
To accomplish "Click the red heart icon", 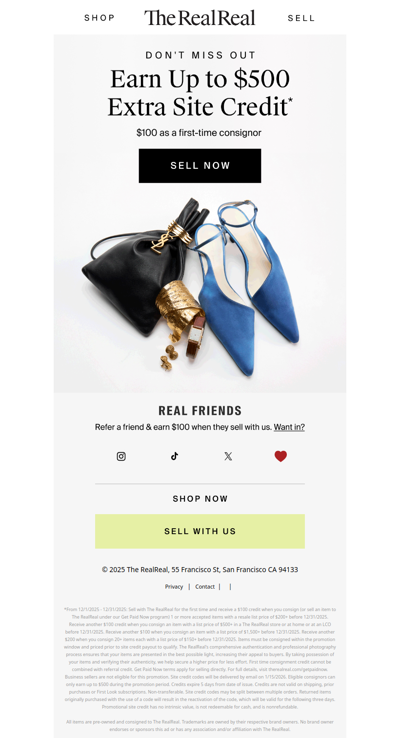I will coord(281,456).
